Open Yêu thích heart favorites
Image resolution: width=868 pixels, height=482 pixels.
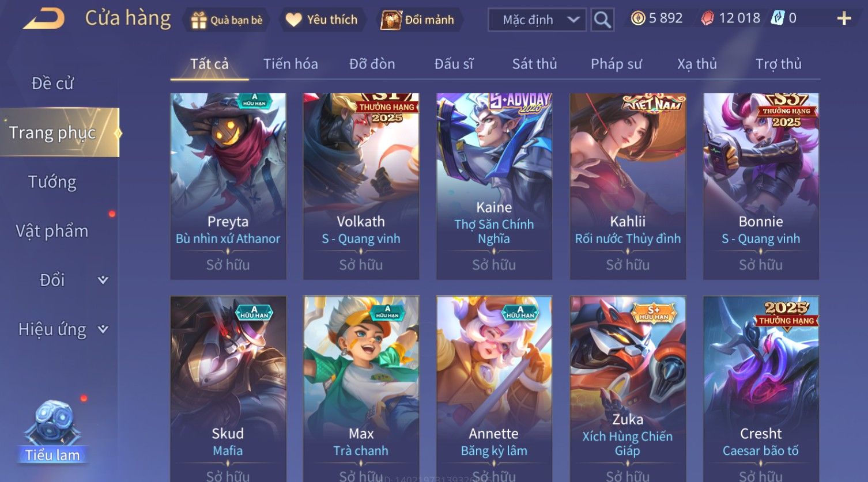[293, 20]
